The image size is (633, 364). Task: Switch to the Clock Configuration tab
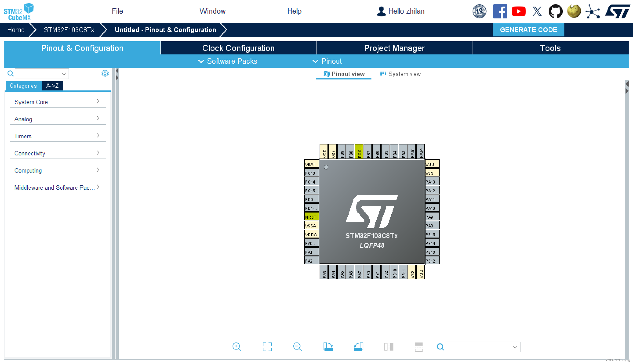(x=238, y=48)
